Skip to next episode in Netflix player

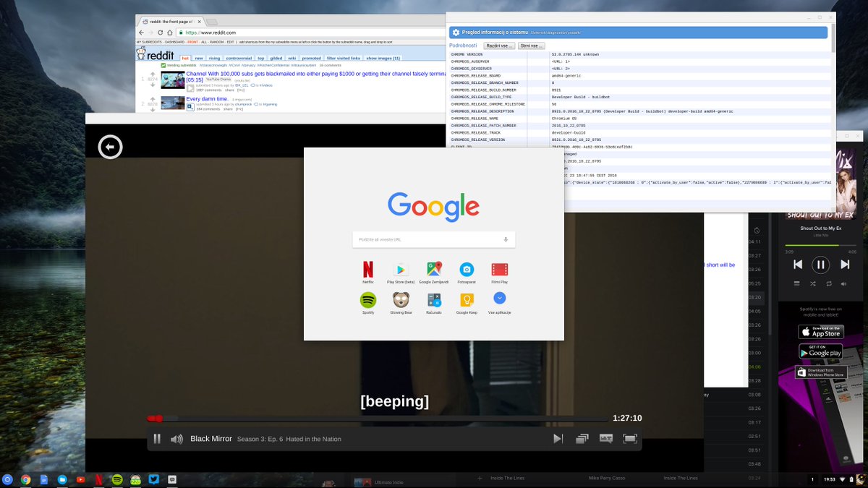[558, 439]
